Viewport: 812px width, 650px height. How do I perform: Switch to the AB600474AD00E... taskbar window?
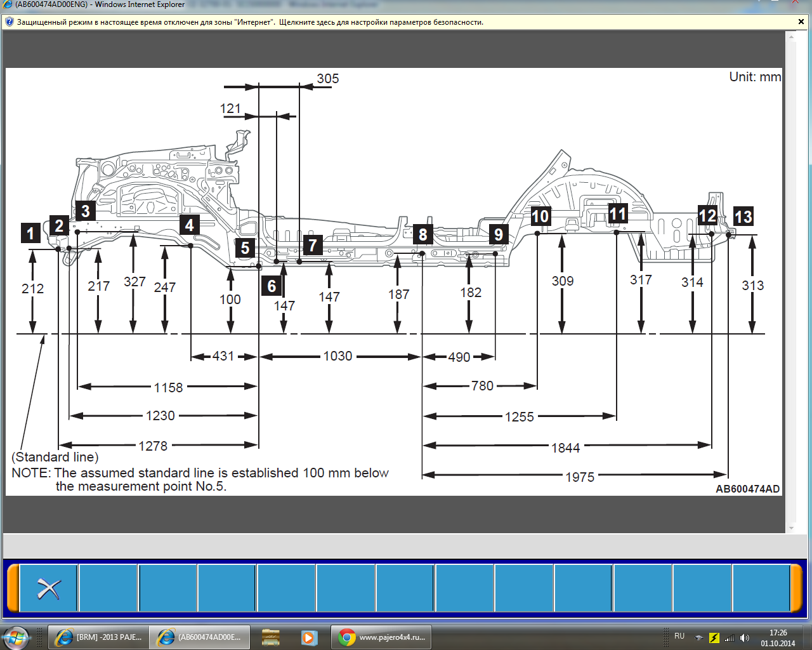point(199,637)
